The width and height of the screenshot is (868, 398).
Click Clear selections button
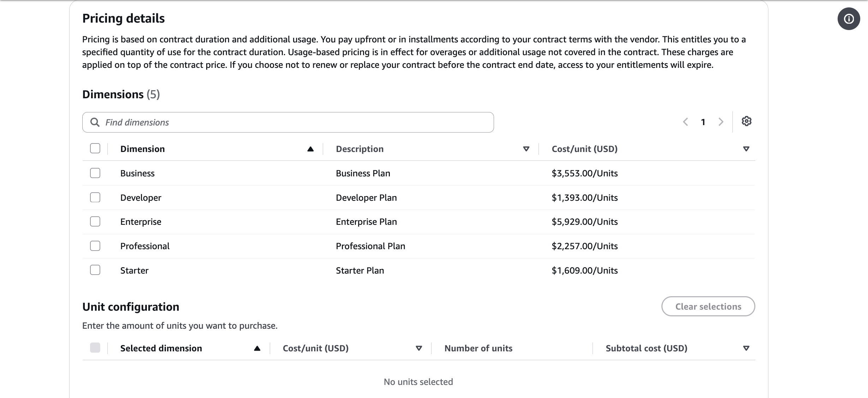[x=708, y=306]
